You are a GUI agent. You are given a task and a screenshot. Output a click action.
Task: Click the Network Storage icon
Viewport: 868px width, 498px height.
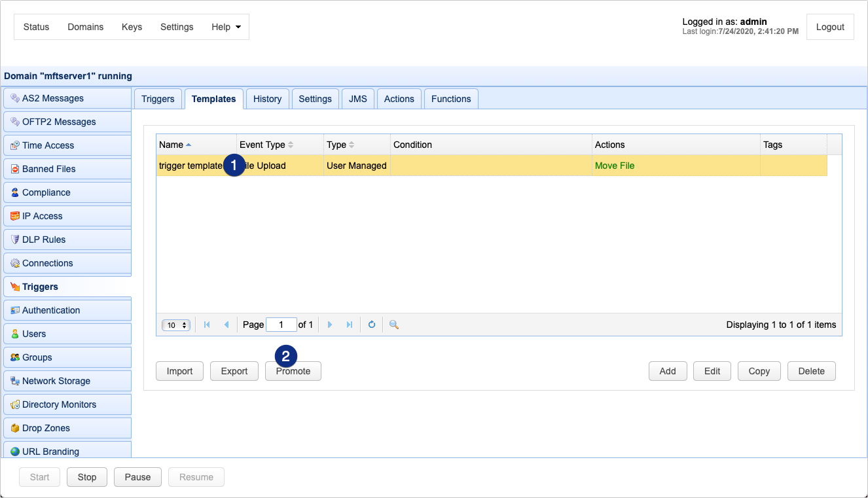pos(15,381)
